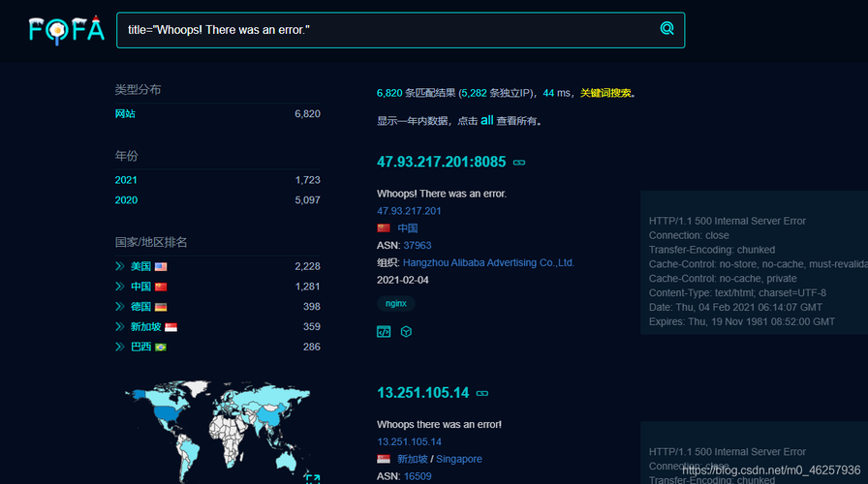Click Hangzhou Alibaba Advertising Co.,Ltd. link
The height and width of the screenshot is (484, 868).
489,262
